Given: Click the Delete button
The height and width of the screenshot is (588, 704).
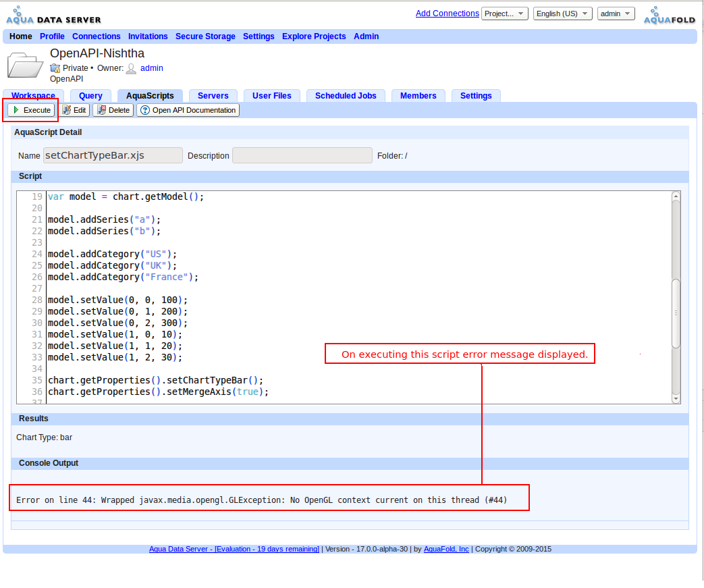Looking at the screenshot, I should coord(113,110).
